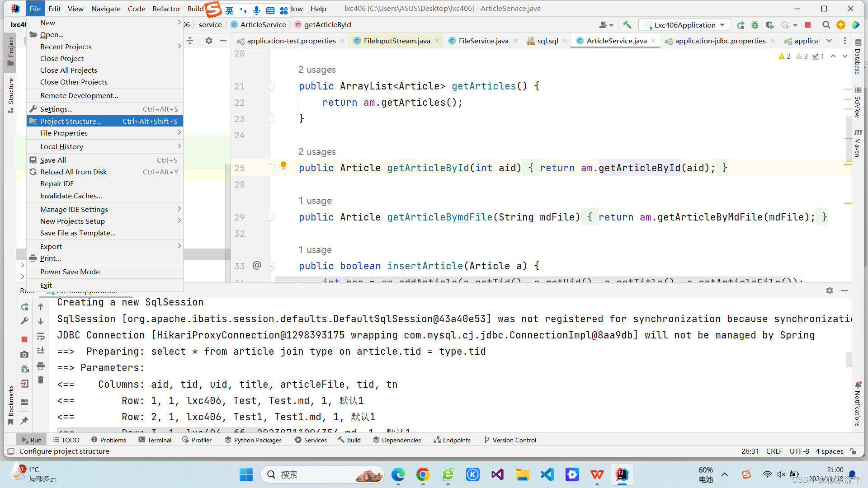Click the intention lightbulb on line 25
The width and height of the screenshot is (868, 488).
point(283,165)
